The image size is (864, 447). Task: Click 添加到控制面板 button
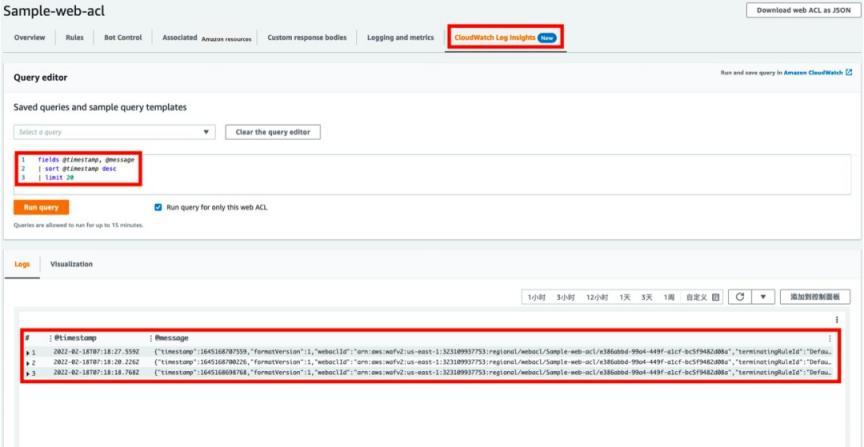(x=815, y=297)
